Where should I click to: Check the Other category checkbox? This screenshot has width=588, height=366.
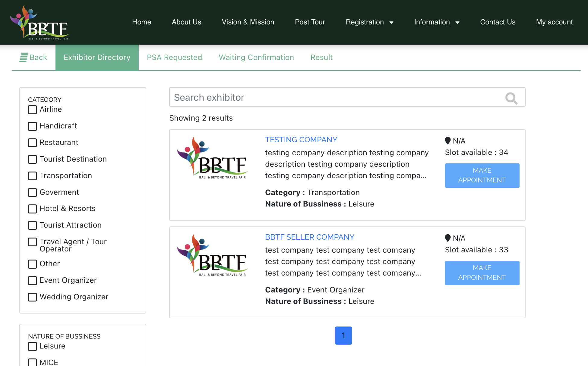click(x=32, y=264)
